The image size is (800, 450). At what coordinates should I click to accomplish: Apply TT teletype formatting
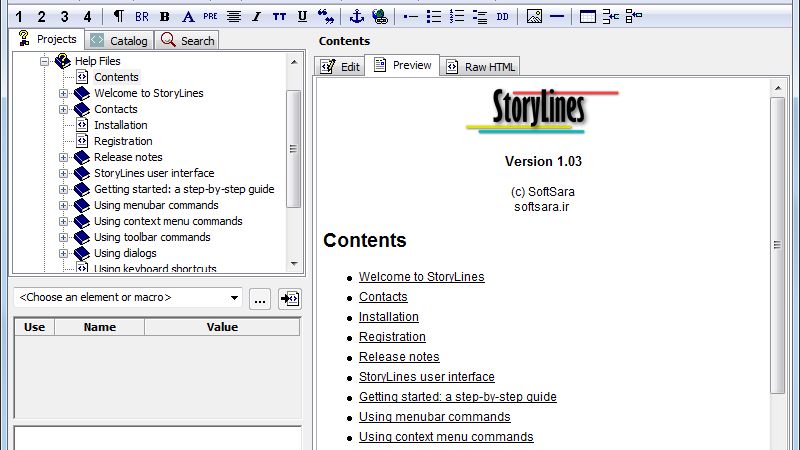279,17
